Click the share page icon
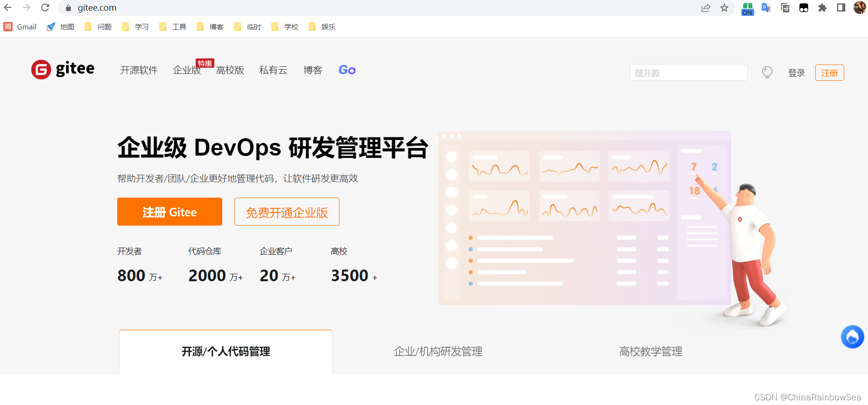The image size is (868, 405). (706, 8)
